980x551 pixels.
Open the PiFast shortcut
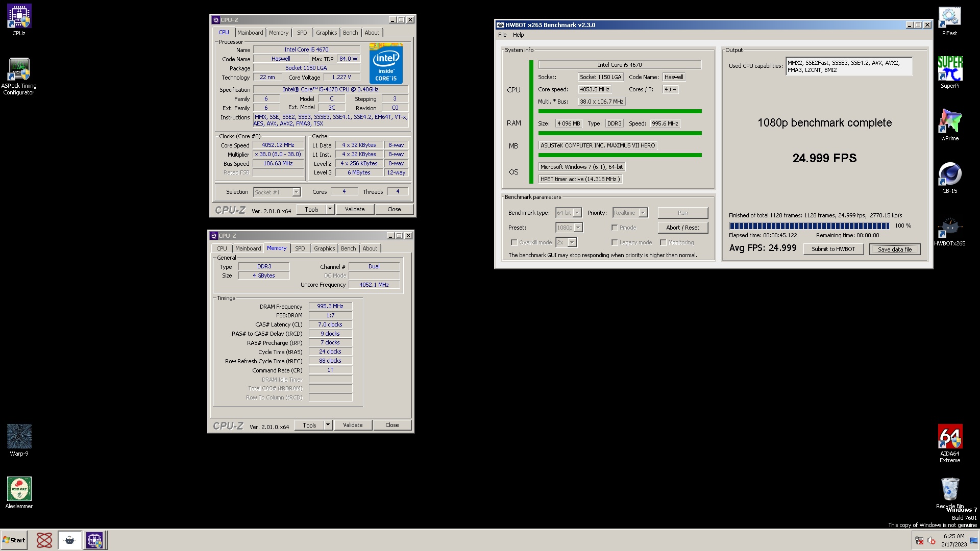949,20
